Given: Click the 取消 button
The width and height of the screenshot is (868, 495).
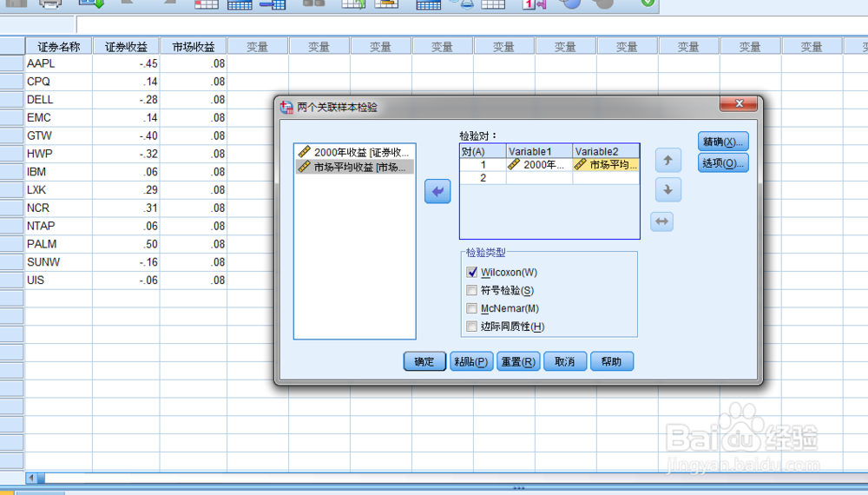Looking at the screenshot, I should click(x=565, y=361).
